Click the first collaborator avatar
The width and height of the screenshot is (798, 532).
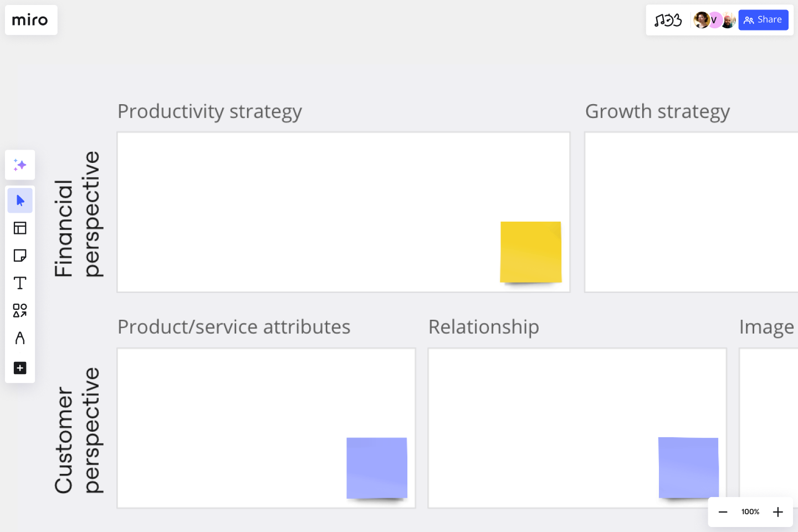click(x=701, y=21)
